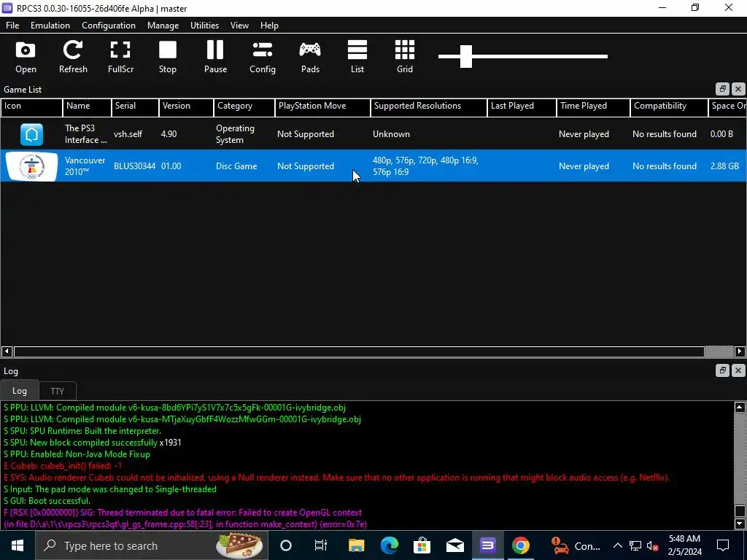
Task: Sort by Serial column header
Action: [x=135, y=107]
